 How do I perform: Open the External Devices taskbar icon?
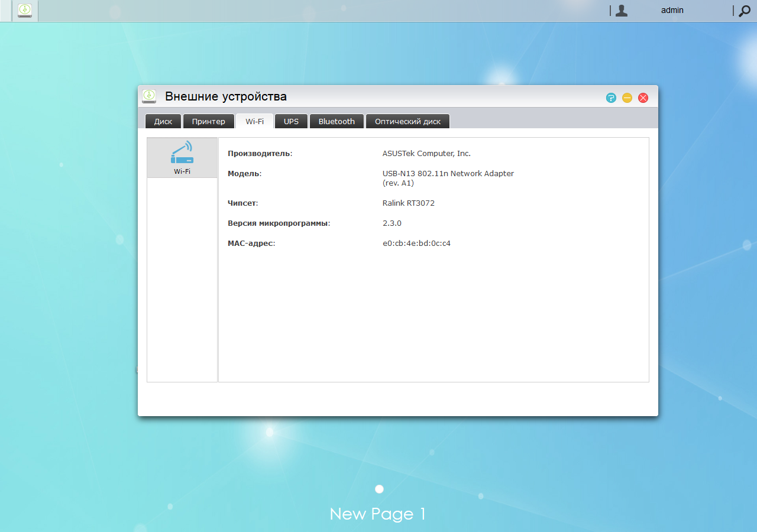pyautogui.click(x=25, y=10)
